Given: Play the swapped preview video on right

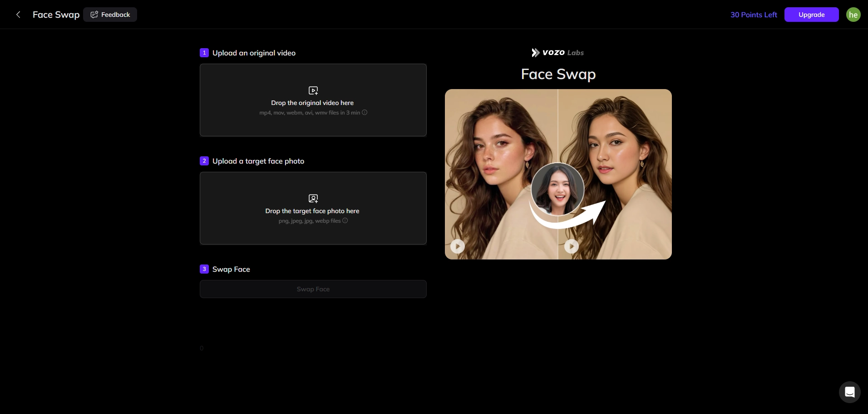Looking at the screenshot, I should 572,246.
